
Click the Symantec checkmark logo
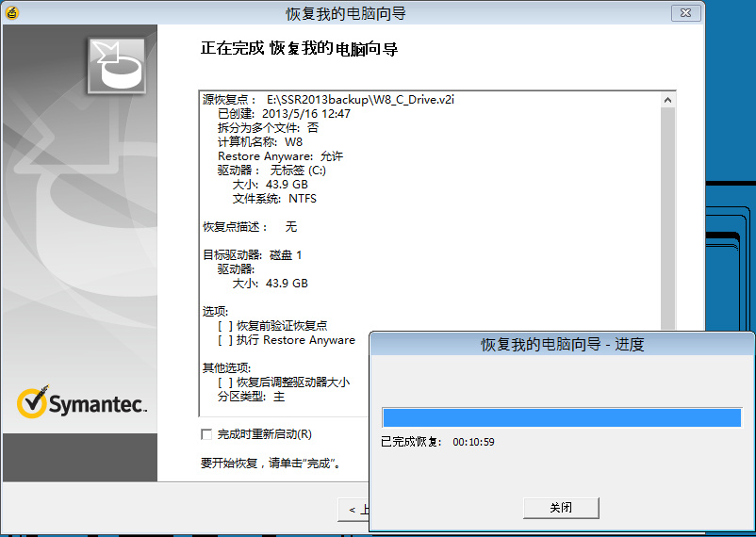[x=33, y=402]
